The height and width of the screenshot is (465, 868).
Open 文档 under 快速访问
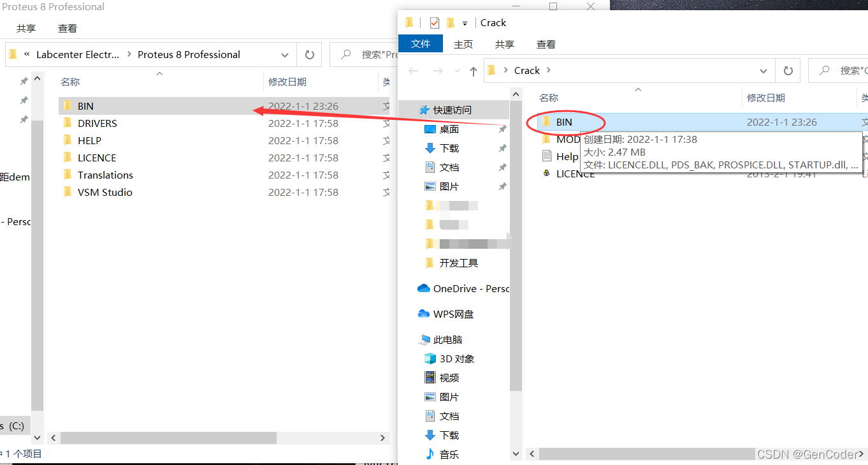tap(449, 167)
